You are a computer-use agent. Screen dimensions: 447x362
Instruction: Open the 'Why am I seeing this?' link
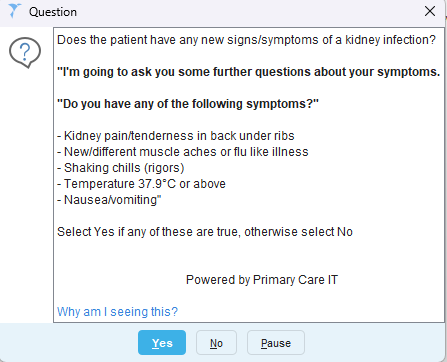point(117,312)
